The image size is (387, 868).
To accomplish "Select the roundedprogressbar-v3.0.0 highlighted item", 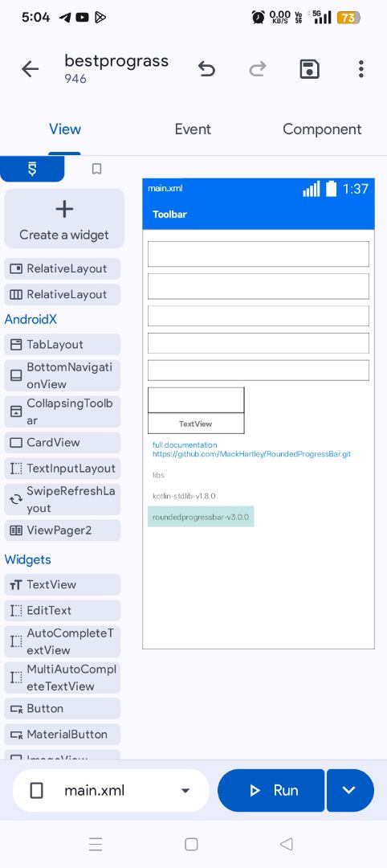I will coord(201,517).
